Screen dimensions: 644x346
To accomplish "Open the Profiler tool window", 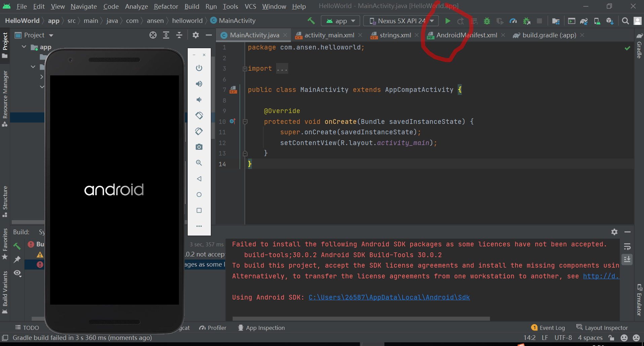I will click(x=213, y=327).
